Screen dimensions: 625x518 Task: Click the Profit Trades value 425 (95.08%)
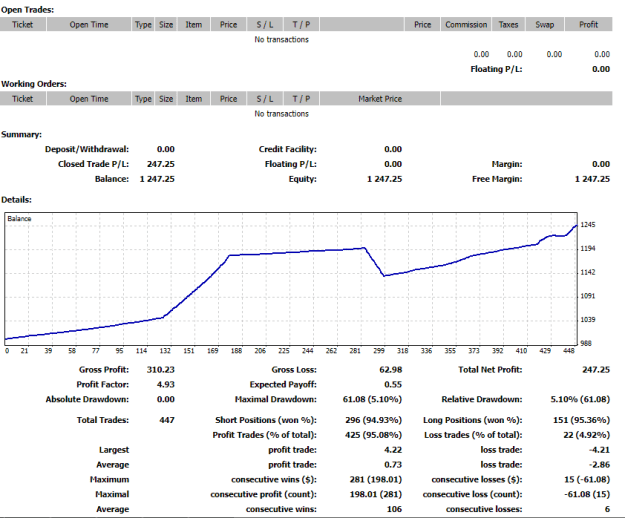[x=373, y=435]
